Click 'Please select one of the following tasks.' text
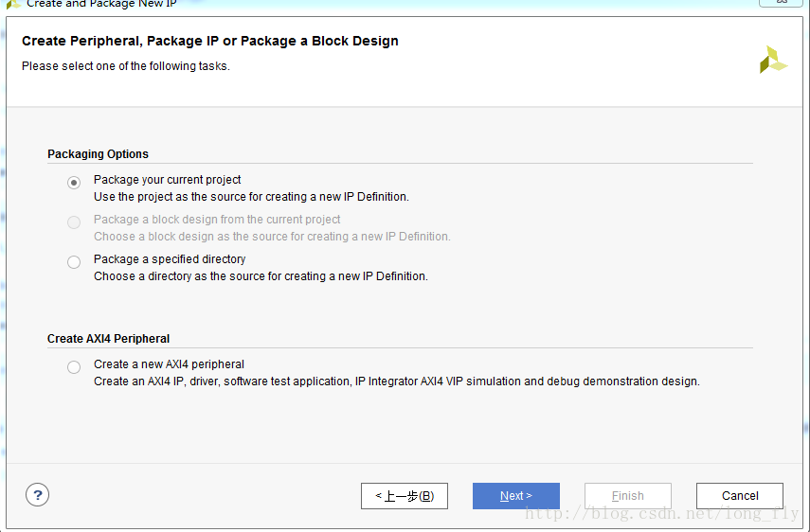 tap(126, 66)
